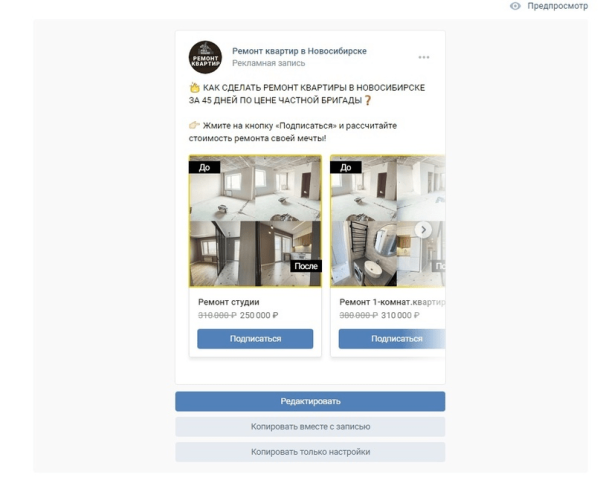This screenshot has height=480, width=600.
Task: Choose Копировать только настройки
Action: tap(310, 452)
